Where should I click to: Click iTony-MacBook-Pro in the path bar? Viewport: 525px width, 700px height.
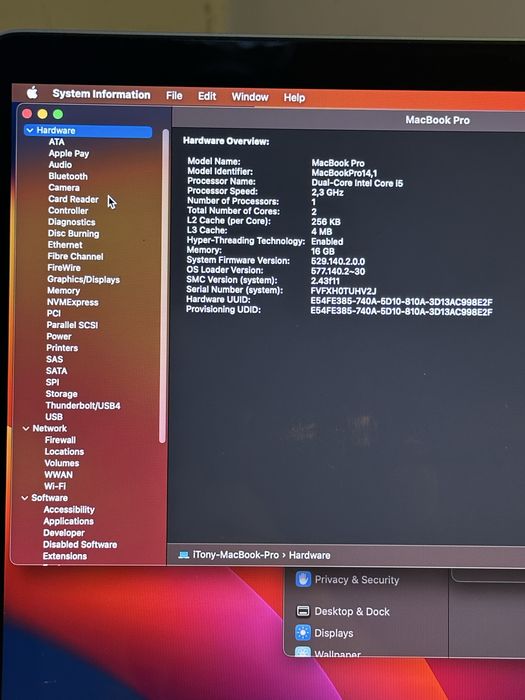tap(236, 555)
